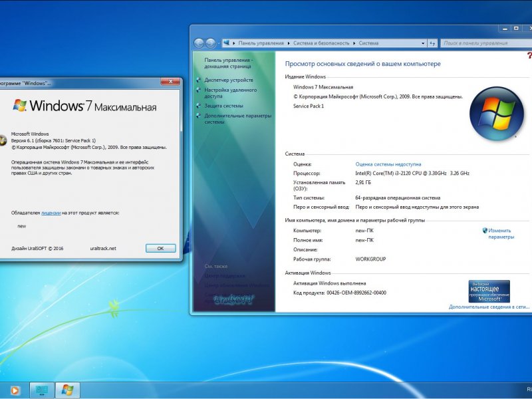
Task: Click the Центр поддержки sidebar link
Action: [x=224, y=276]
